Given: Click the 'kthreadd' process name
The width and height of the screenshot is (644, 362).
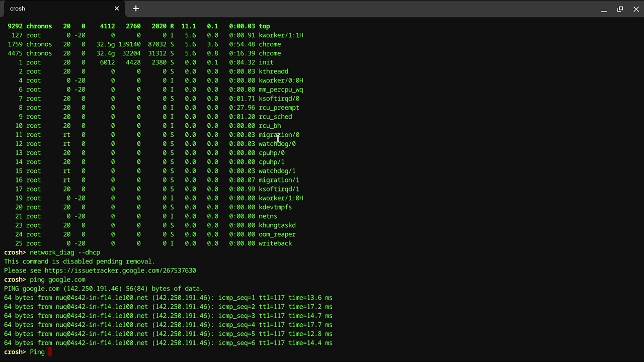Looking at the screenshot, I should [x=273, y=71].
